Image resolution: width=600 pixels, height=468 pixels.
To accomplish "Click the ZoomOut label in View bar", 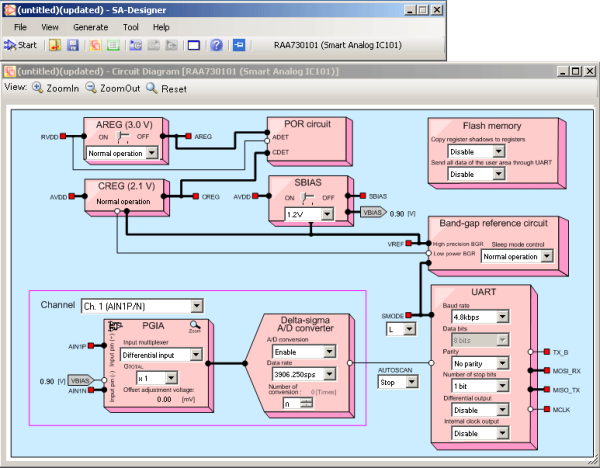I will click(x=120, y=88).
